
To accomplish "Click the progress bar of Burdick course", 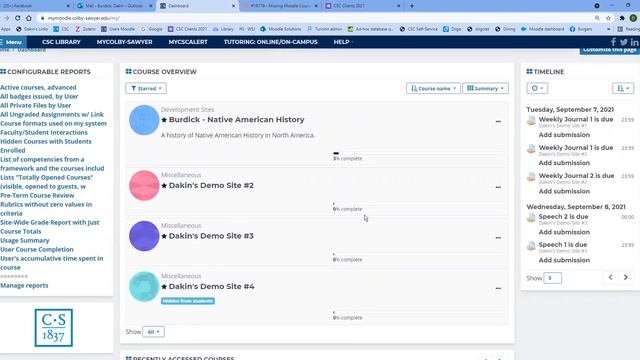I will click(x=418, y=153).
